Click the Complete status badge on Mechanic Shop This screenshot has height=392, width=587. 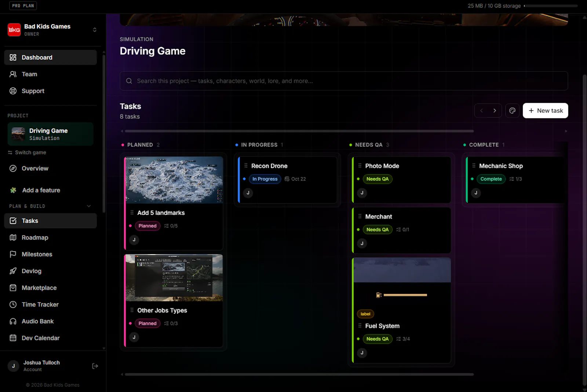pos(491,179)
